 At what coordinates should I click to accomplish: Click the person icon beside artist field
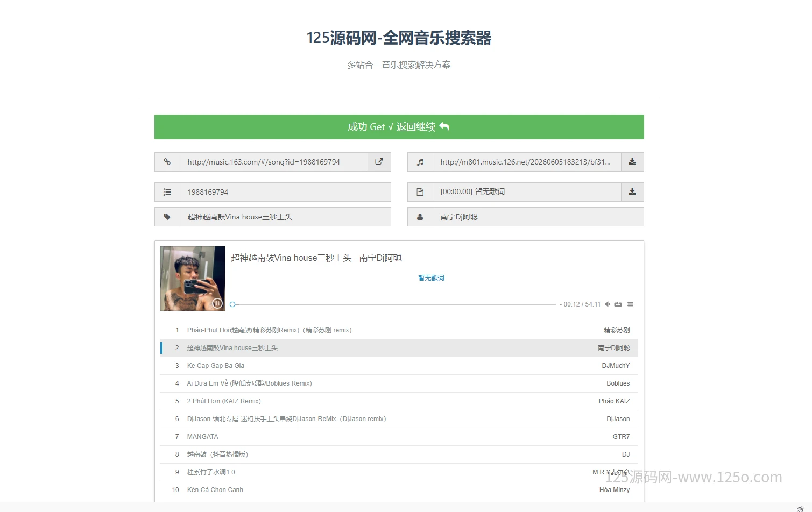click(420, 217)
